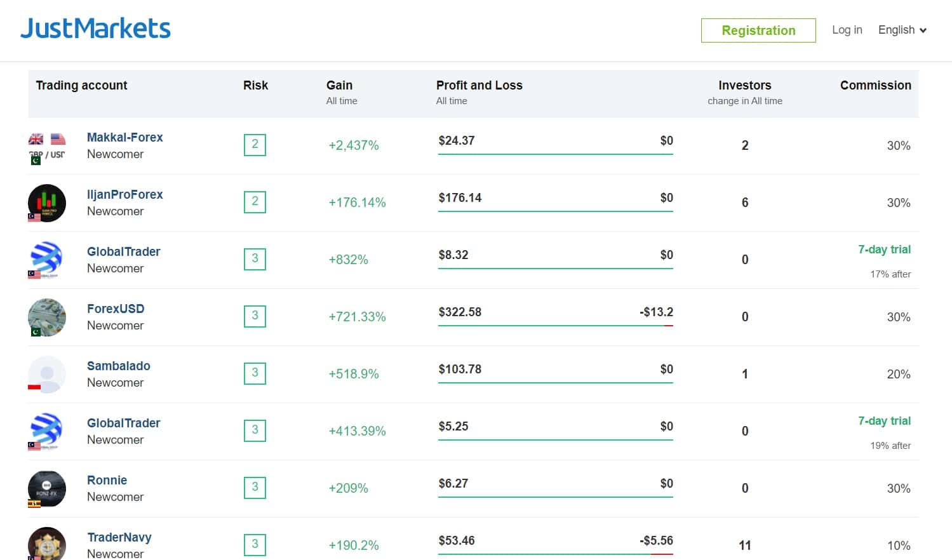952x560 pixels.
Task: Click Ronnie avatar image
Action: [x=47, y=489]
